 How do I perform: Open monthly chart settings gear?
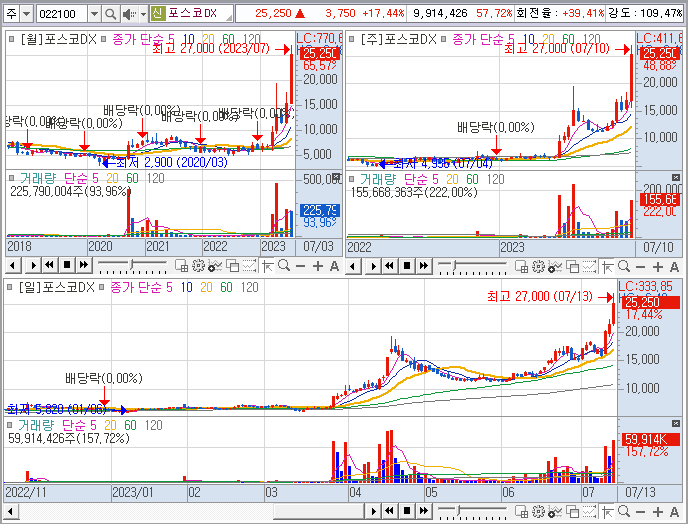click(x=198, y=266)
